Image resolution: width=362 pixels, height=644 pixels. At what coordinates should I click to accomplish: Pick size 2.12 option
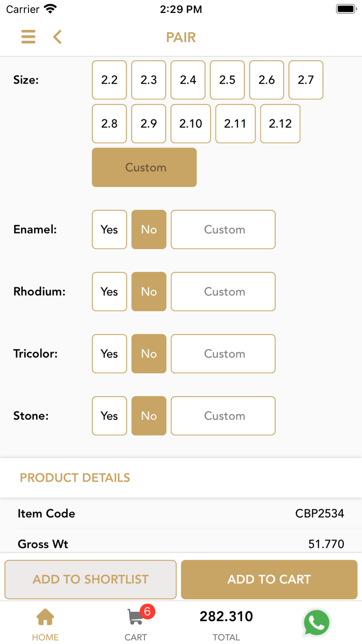280,124
